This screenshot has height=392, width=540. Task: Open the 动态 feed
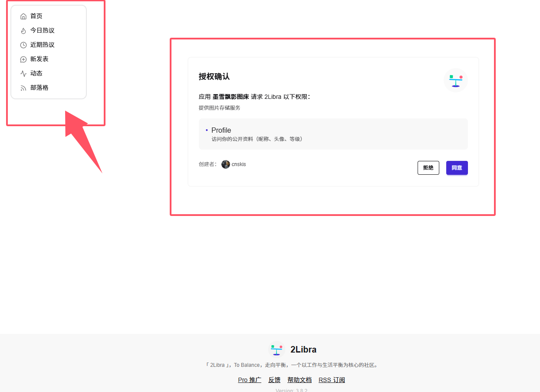pos(49,73)
